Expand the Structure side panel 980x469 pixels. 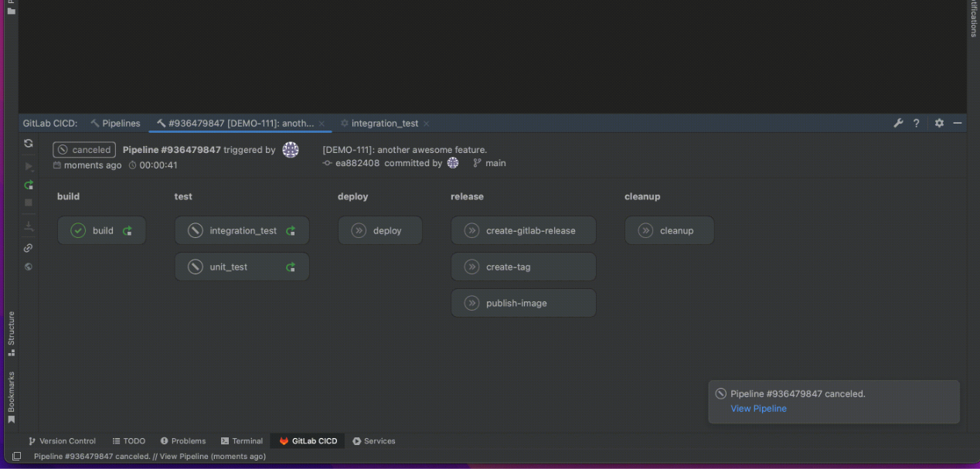(11, 332)
